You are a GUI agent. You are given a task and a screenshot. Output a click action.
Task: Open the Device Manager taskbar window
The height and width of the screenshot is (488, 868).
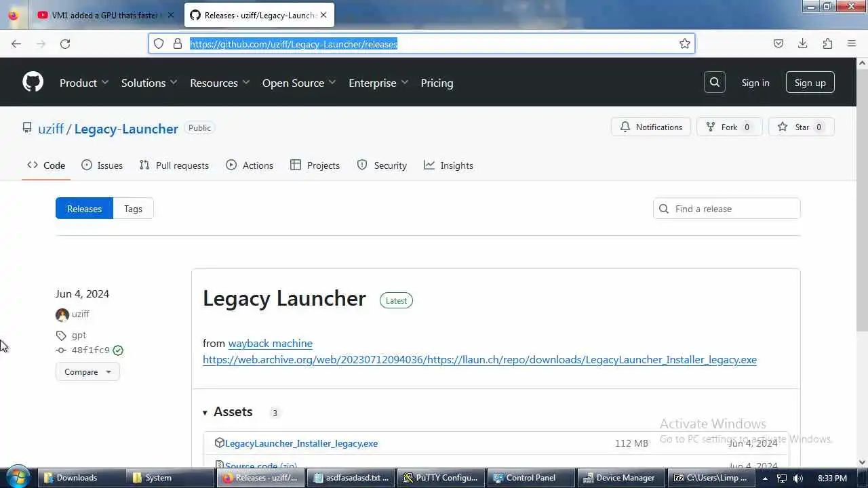pos(621,478)
